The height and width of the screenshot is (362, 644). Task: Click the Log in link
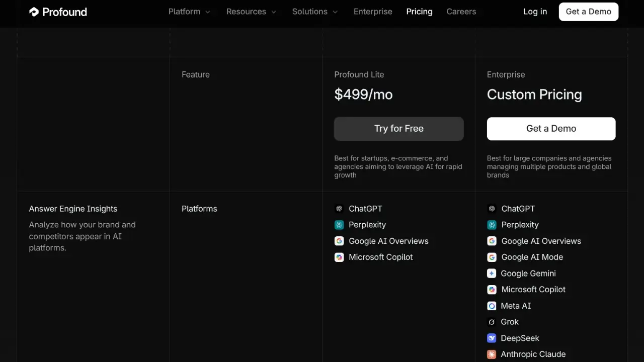535,12
